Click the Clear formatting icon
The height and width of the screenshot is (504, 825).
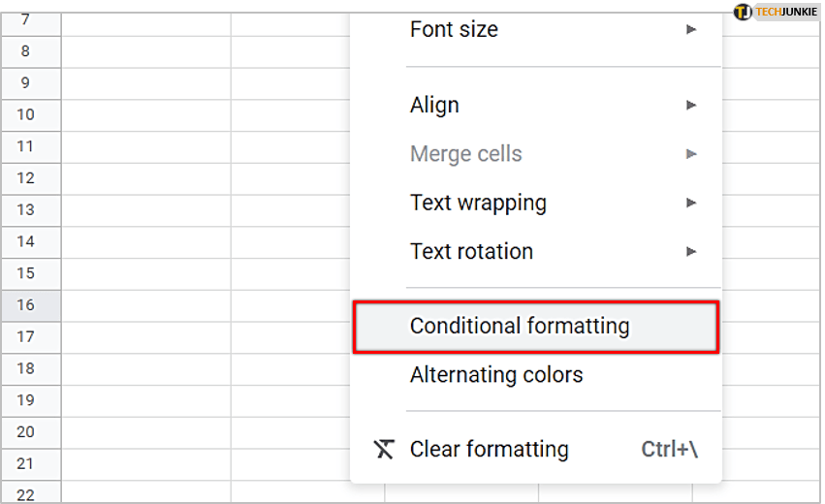coord(385,450)
